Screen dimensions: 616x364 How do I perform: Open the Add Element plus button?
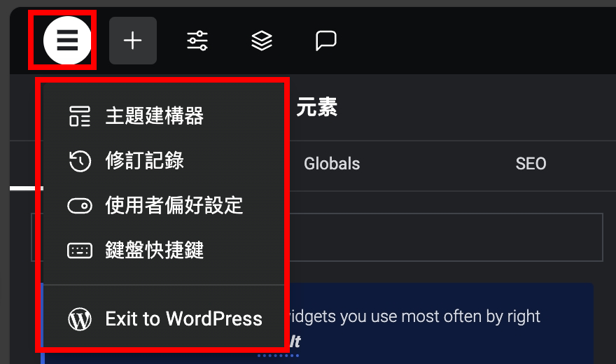pos(132,41)
